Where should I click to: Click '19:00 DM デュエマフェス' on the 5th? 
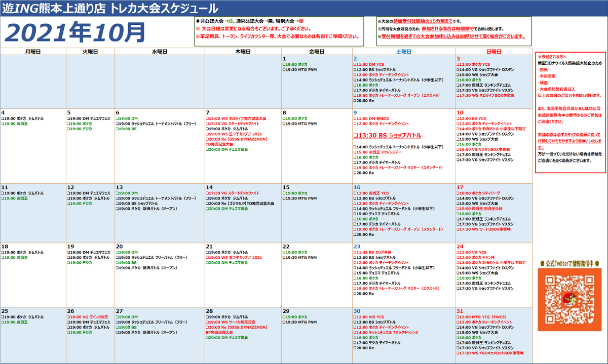tap(89, 118)
